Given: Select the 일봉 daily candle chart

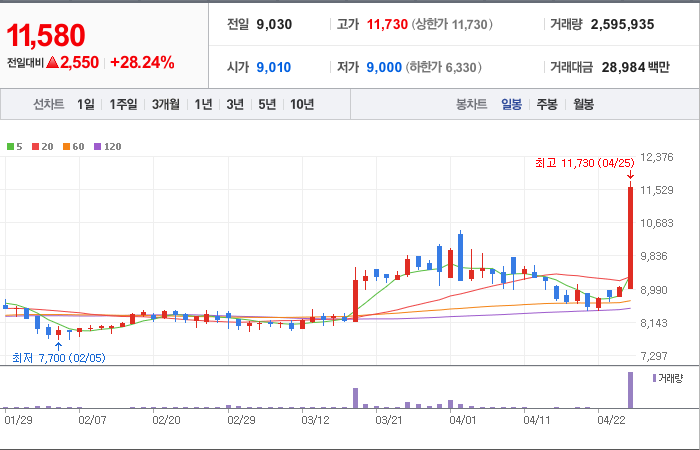Looking at the screenshot, I should pyautogui.click(x=511, y=104).
